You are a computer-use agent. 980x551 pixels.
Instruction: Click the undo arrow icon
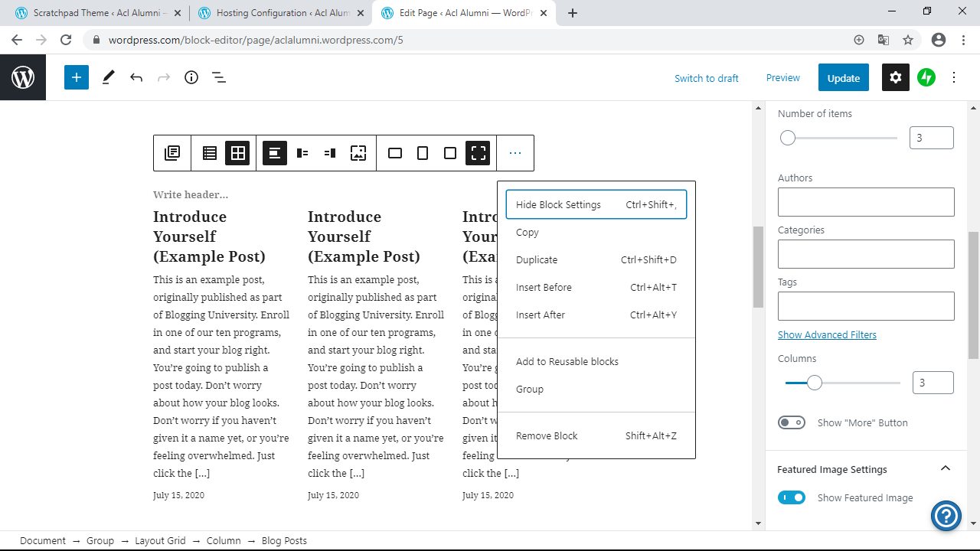136,77
